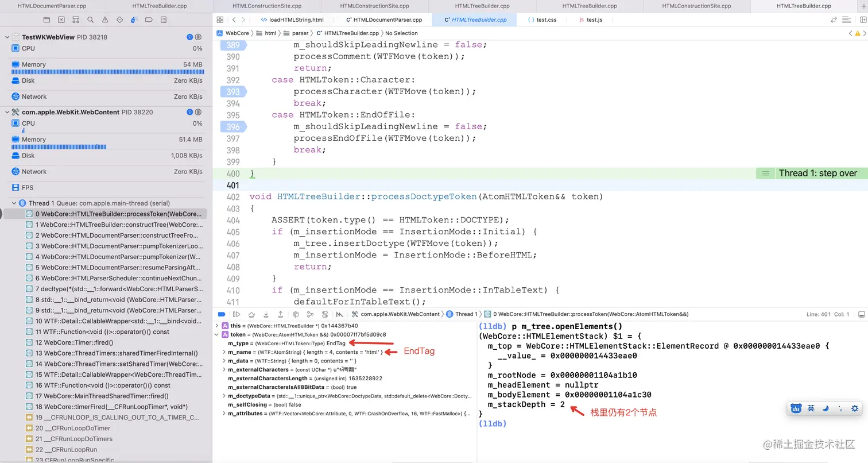Expand the m_attributes variable

click(223, 413)
